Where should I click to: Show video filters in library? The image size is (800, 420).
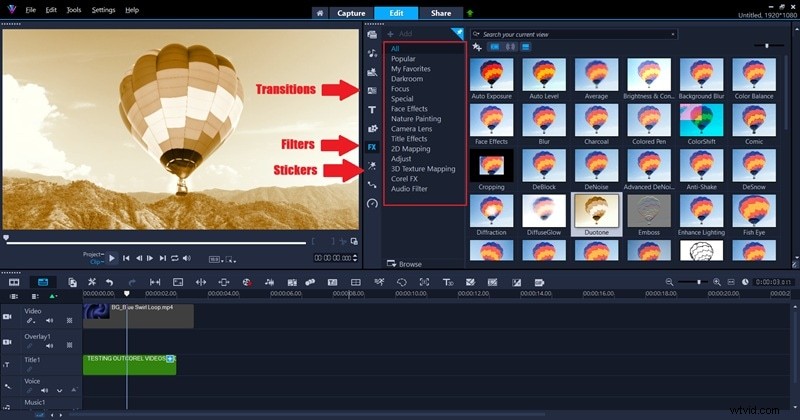pyautogui.click(x=494, y=47)
